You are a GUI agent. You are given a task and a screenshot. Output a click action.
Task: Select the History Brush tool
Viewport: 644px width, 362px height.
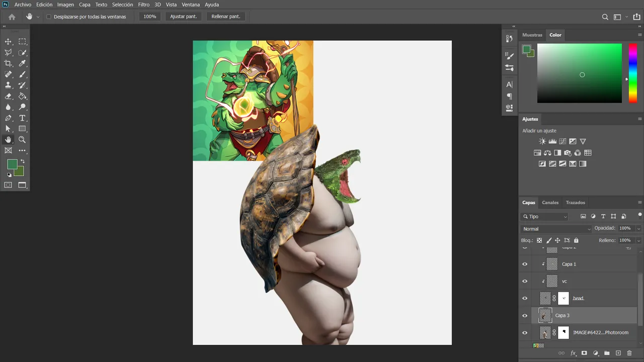click(22, 85)
